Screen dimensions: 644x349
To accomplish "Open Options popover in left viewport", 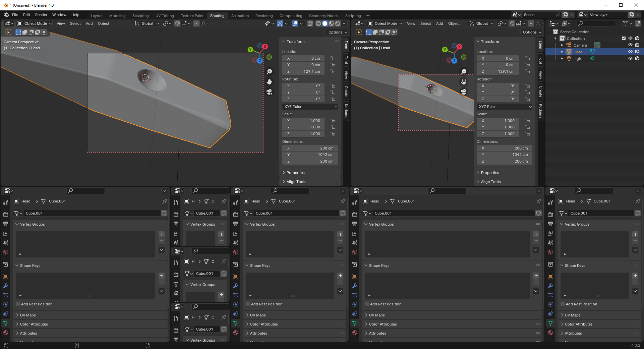I will point(337,32).
